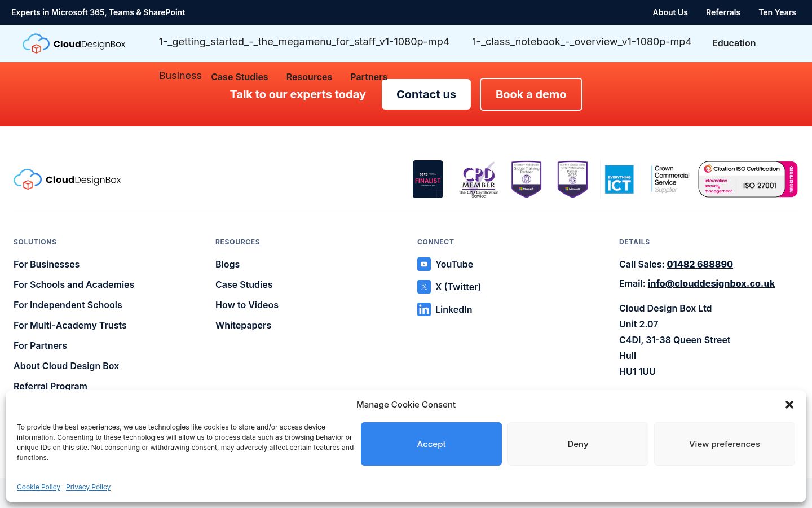Email info@clouddesignbox.co.uk link
This screenshot has height=508, width=812.
[711, 283]
